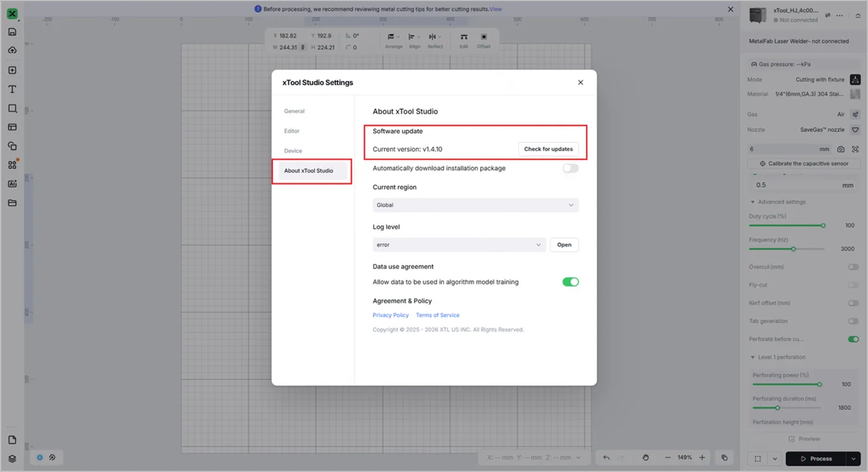Toggle the Kerf offset switch
Image resolution: width=868 pixels, height=472 pixels.
[x=854, y=303]
